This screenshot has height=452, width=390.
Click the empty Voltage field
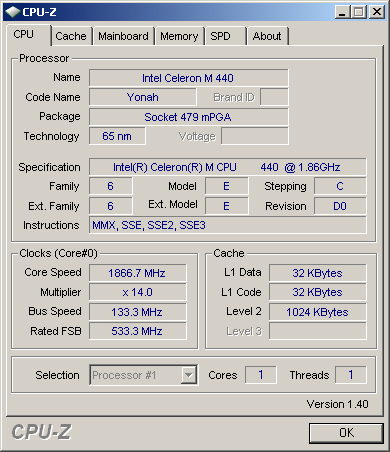255,136
